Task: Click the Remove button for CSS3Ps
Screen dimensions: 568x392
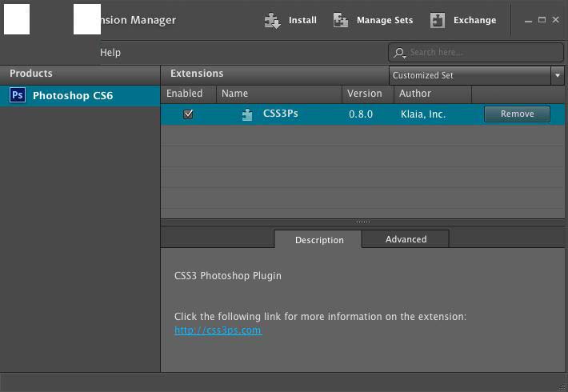Action: (517, 114)
